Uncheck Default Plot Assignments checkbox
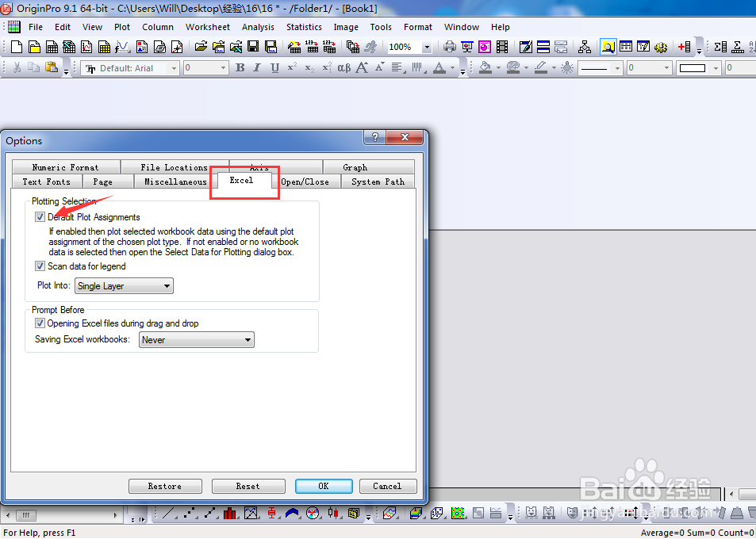 [x=40, y=217]
